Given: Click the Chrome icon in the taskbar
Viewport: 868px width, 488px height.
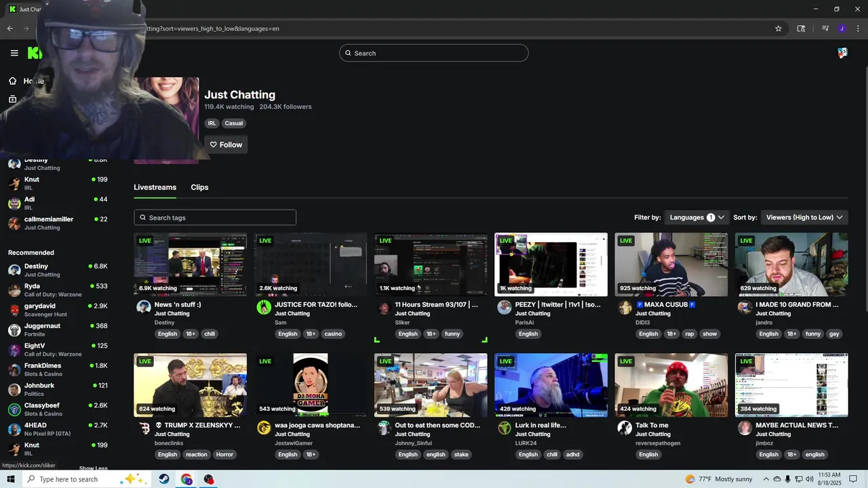Looking at the screenshot, I should (x=186, y=479).
